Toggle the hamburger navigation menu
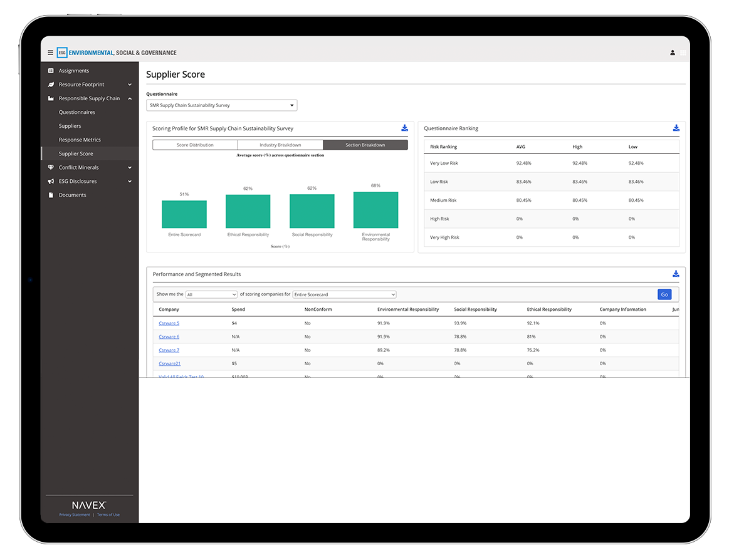This screenshot has width=734, height=560. coord(50,53)
